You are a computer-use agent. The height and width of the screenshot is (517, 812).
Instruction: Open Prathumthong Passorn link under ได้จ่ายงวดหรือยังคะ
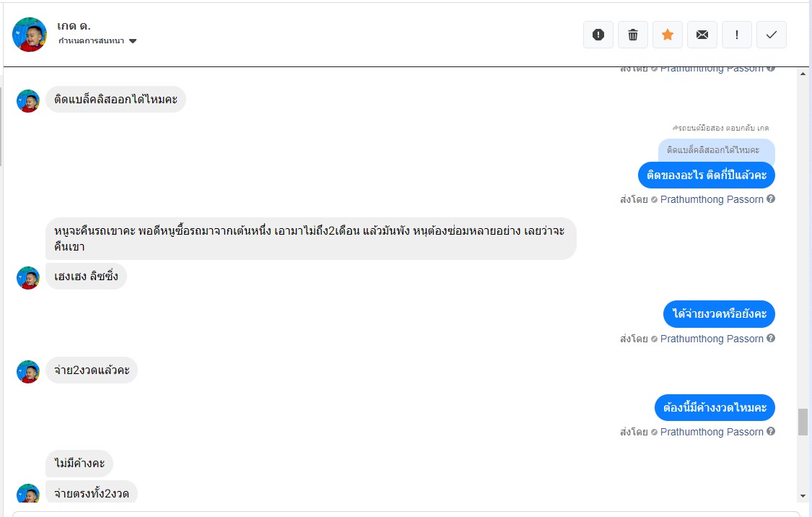[712, 339]
